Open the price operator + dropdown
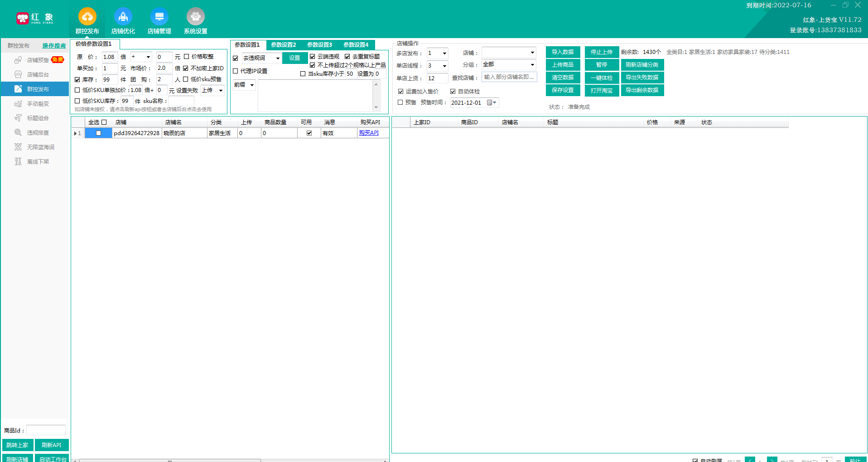The height and width of the screenshot is (462, 868). (x=148, y=57)
